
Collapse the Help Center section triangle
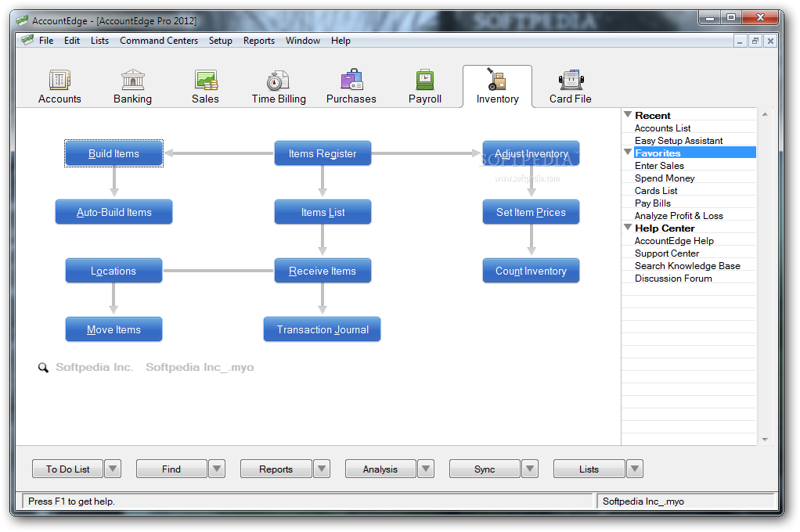pyautogui.click(x=628, y=228)
